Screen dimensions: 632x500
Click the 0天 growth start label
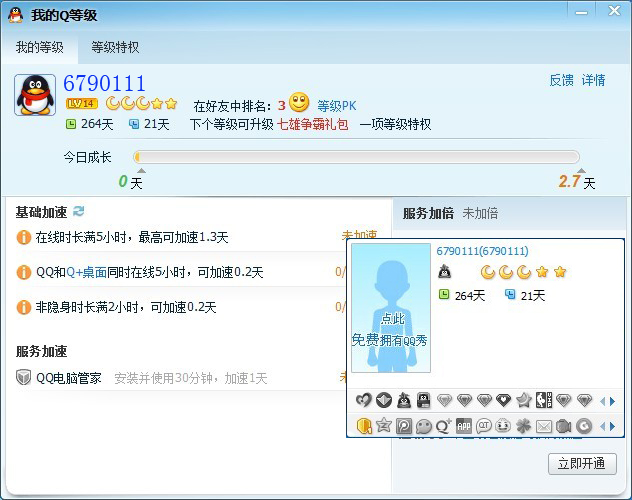tap(130, 182)
